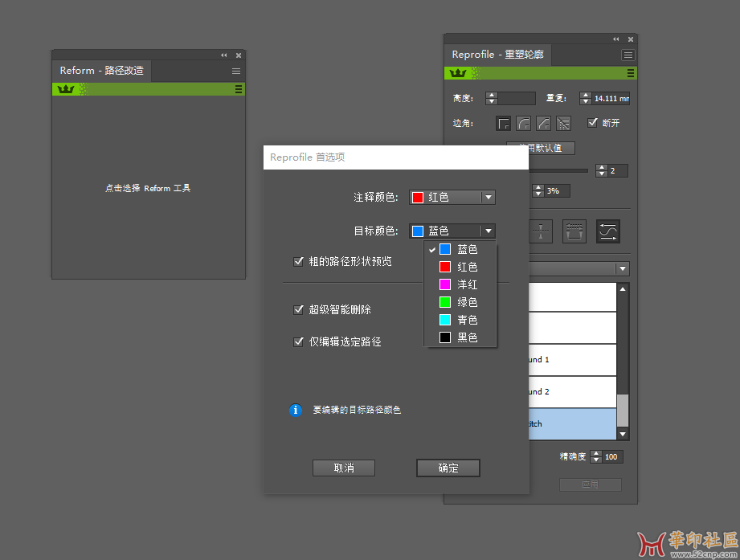This screenshot has height=560, width=740.
Task: Click the red swatch in 注释颜色 field
Action: coord(418,197)
